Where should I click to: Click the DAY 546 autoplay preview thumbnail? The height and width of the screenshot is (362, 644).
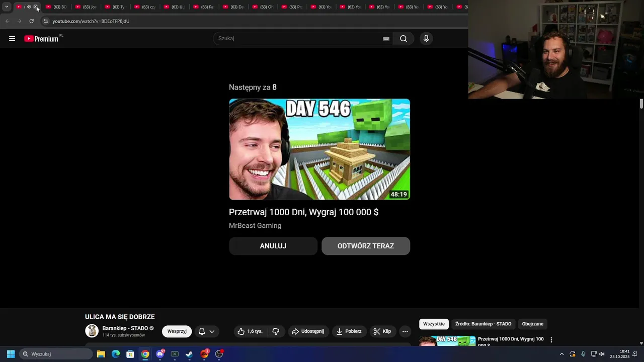[x=319, y=149]
